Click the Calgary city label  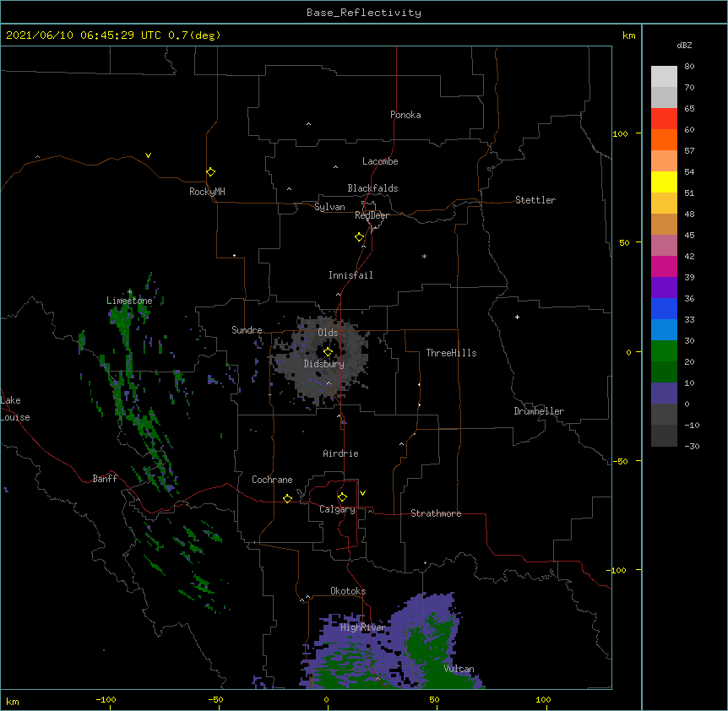pyautogui.click(x=337, y=509)
